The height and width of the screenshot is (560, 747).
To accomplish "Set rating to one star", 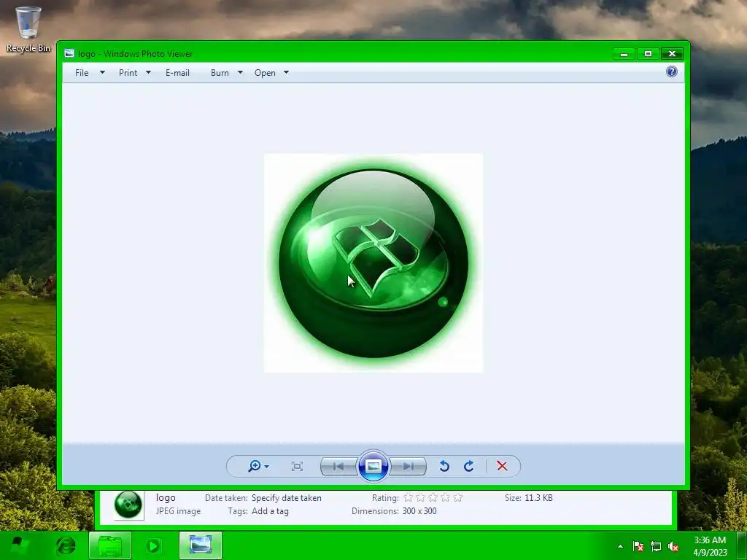I will pyautogui.click(x=409, y=497).
